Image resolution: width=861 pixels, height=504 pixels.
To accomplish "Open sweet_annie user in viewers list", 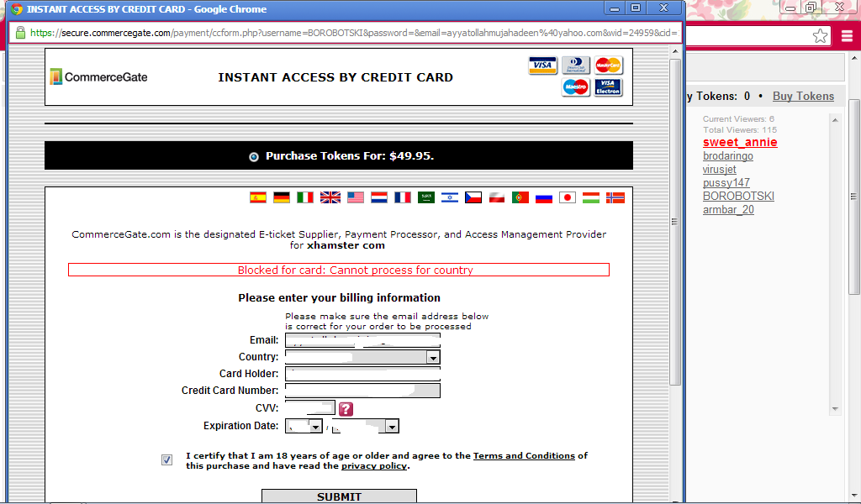I will pyautogui.click(x=740, y=143).
